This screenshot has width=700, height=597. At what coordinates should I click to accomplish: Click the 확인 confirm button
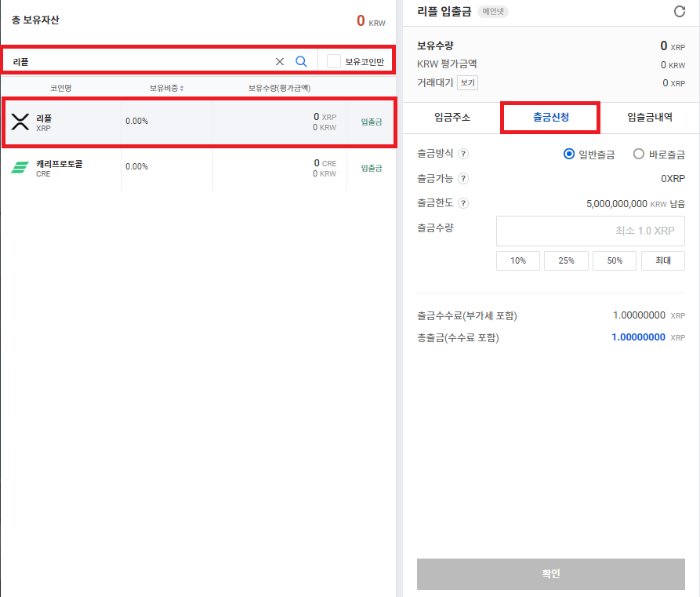550,573
